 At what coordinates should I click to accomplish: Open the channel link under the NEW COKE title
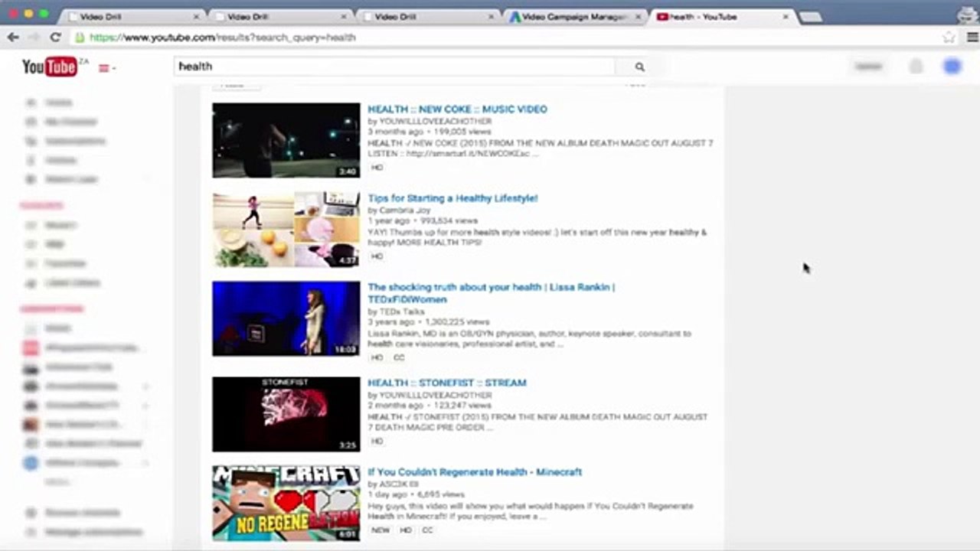point(436,122)
